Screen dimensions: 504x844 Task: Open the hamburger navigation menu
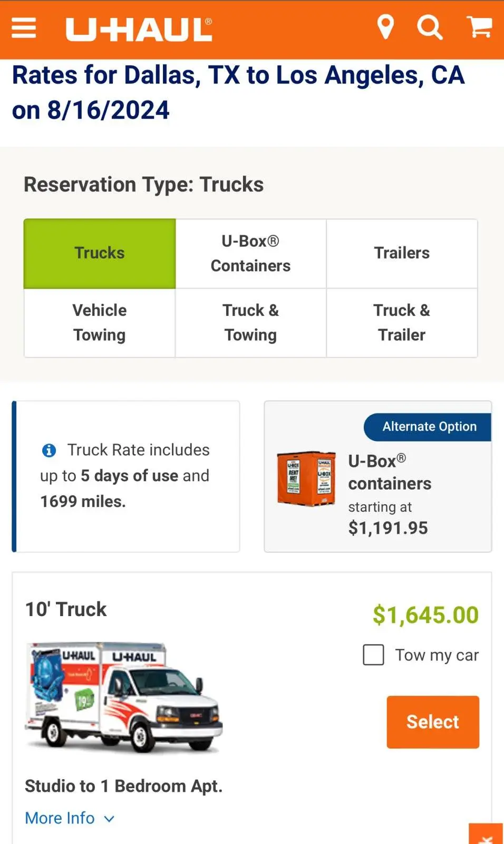pyautogui.click(x=24, y=28)
